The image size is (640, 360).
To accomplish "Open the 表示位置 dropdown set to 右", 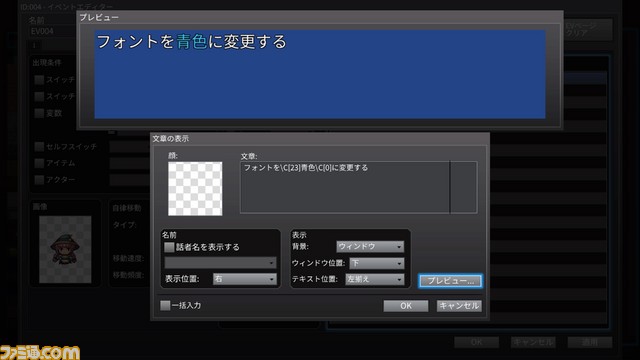I will pyautogui.click(x=244, y=279).
